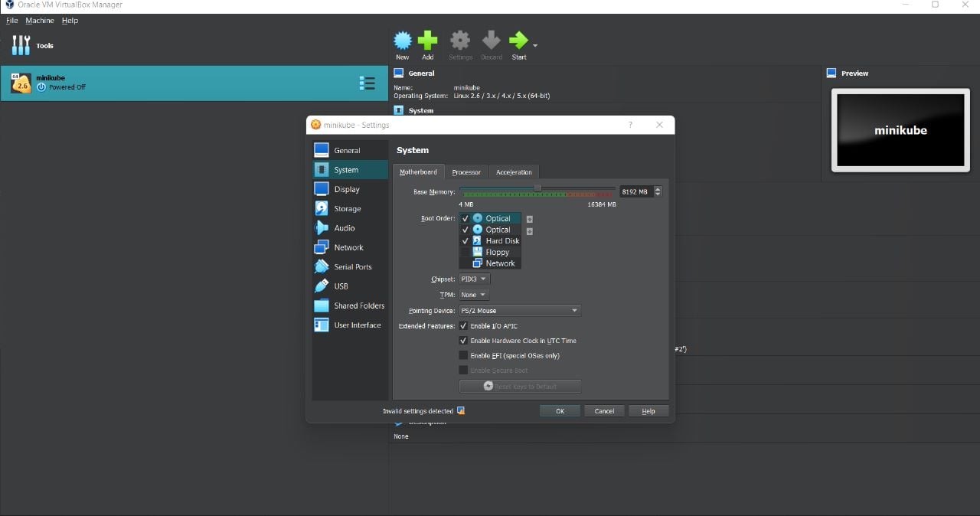Open General category in settings sidebar
Image resolution: width=980 pixels, height=516 pixels.
point(350,150)
